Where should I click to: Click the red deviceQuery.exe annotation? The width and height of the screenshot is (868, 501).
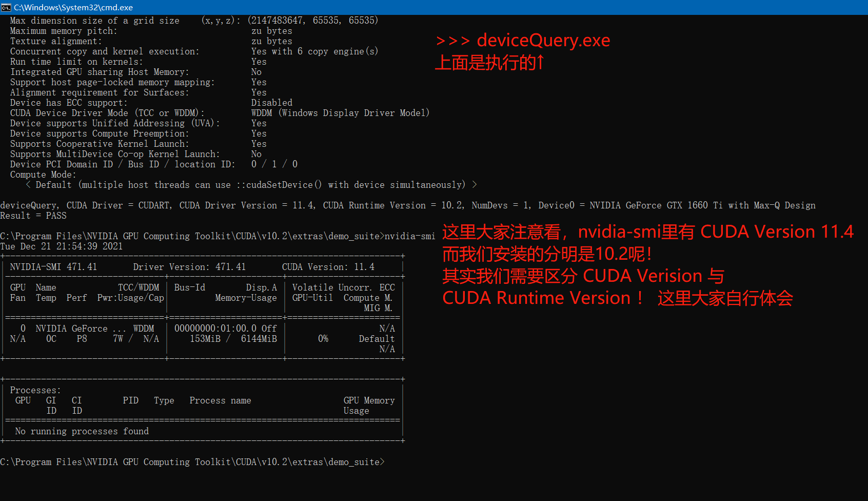(x=523, y=40)
